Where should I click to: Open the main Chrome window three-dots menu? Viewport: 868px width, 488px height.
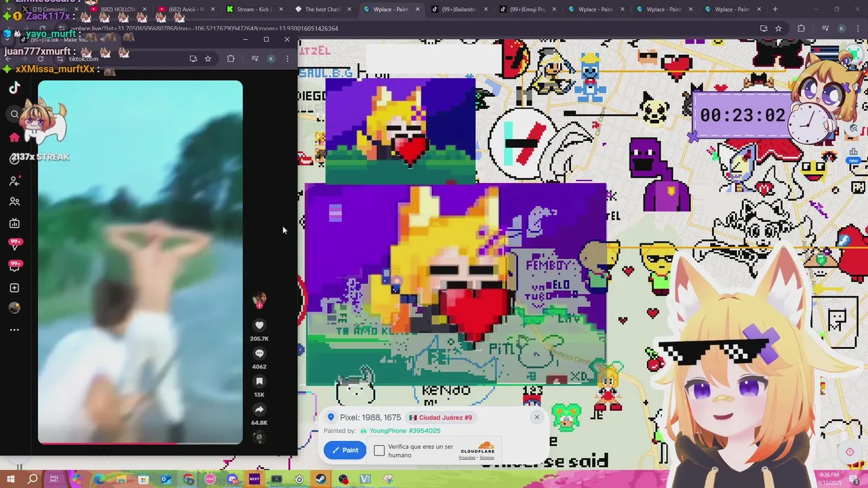(856, 28)
